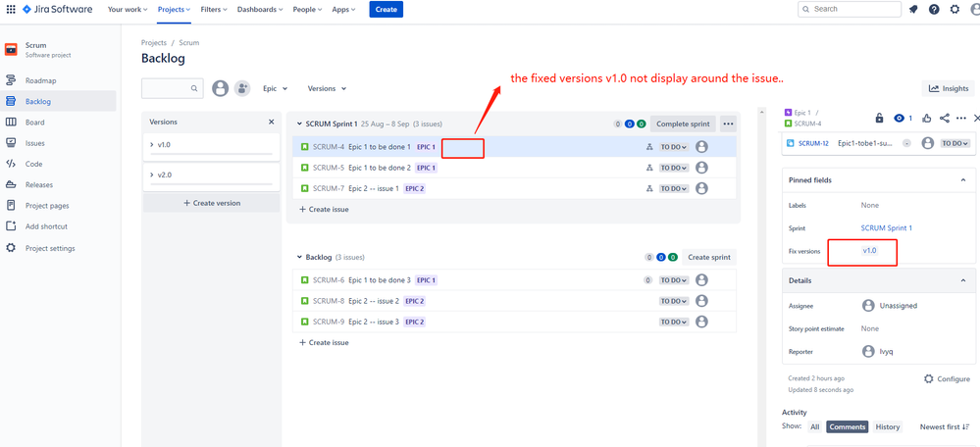Click the Releases ship icon
This screenshot has width=980, height=447.
11,185
